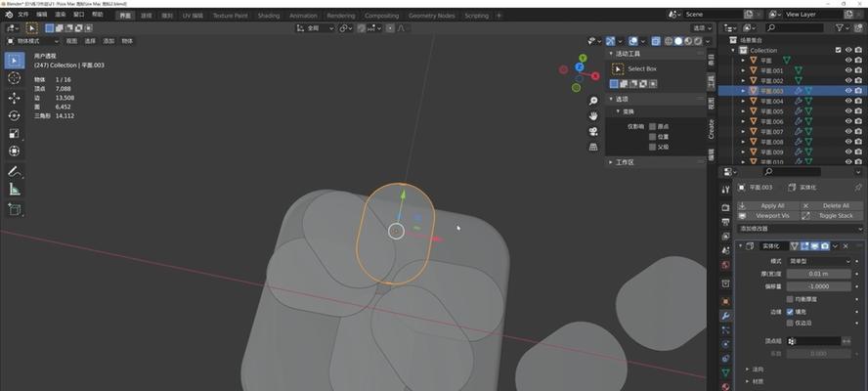
Task: Pick the Measure tool
Action: 15,190
